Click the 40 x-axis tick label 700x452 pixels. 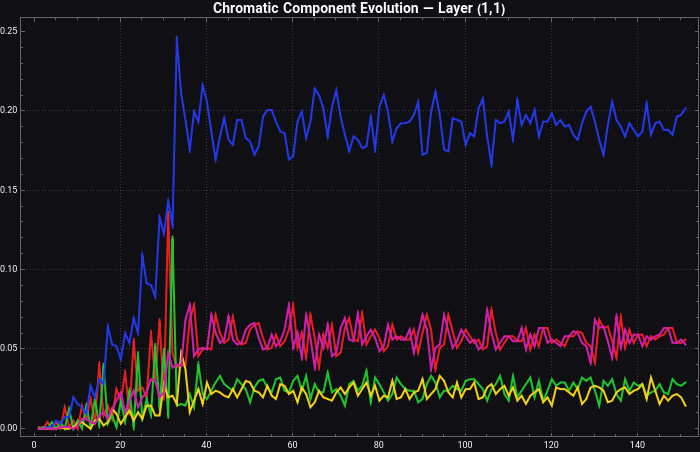click(x=206, y=444)
